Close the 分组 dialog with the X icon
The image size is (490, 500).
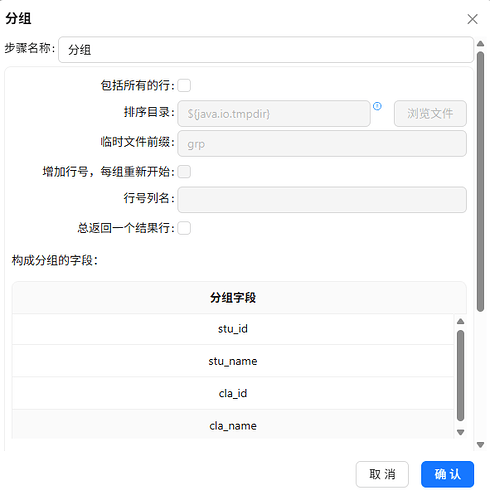[472, 19]
